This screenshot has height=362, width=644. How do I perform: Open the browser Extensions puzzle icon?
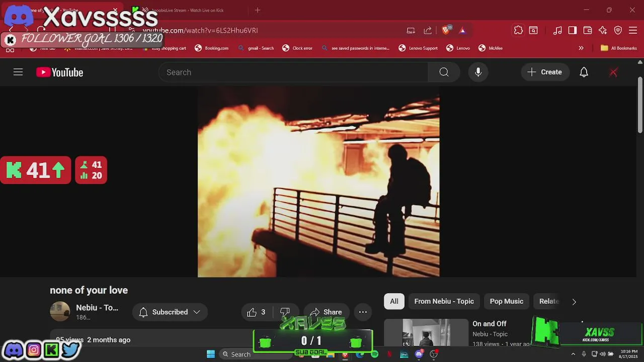pyautogui.click(x=518, y=31)
